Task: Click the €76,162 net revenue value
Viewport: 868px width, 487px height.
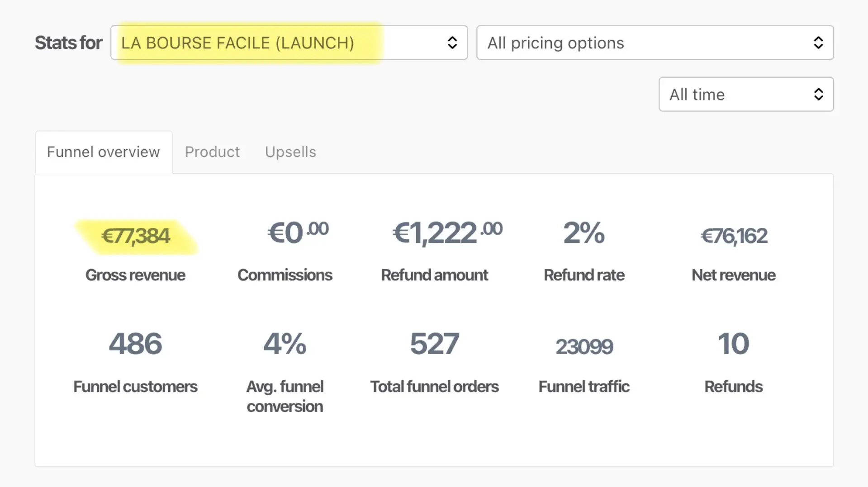Action: point(734,236)
